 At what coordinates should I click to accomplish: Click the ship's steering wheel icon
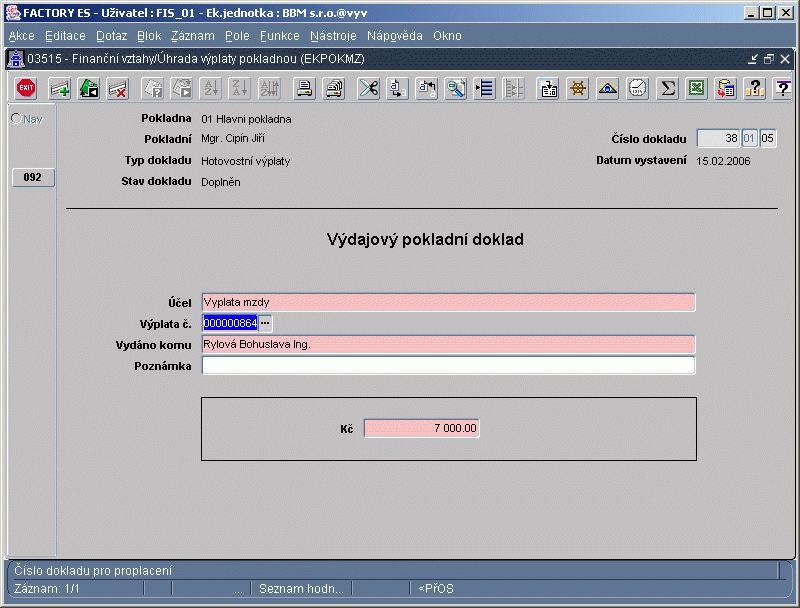click(578, 88)
